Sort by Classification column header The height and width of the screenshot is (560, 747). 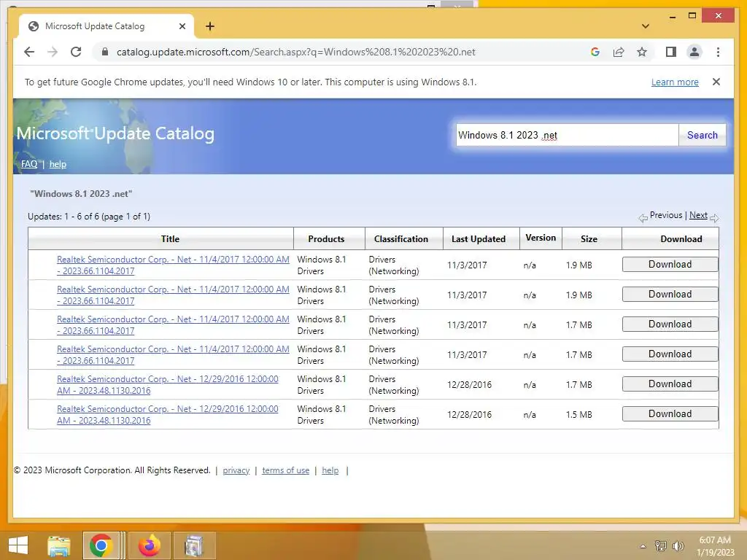pyautogui.click(x=401, y=239)
